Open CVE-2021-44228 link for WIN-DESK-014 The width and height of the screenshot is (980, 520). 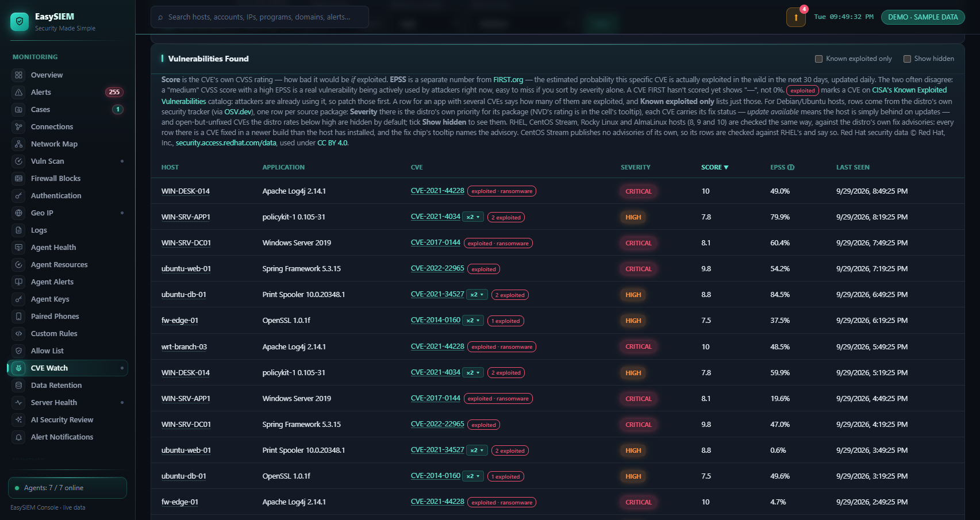click(437, 191)
